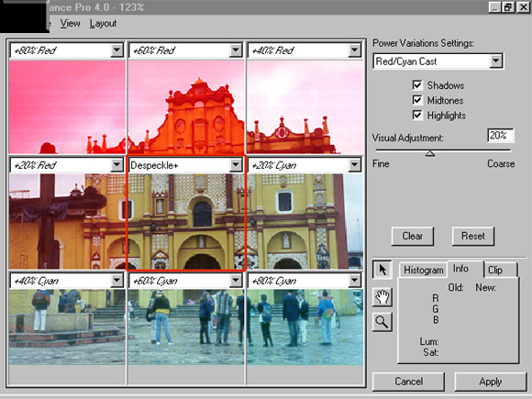Open the View menu

coord(70,24)
